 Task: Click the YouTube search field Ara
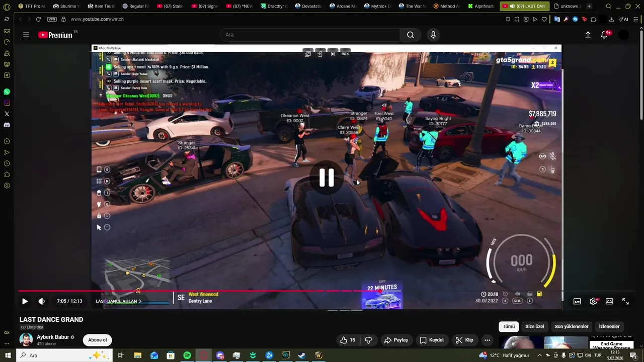tap(310, 35)
